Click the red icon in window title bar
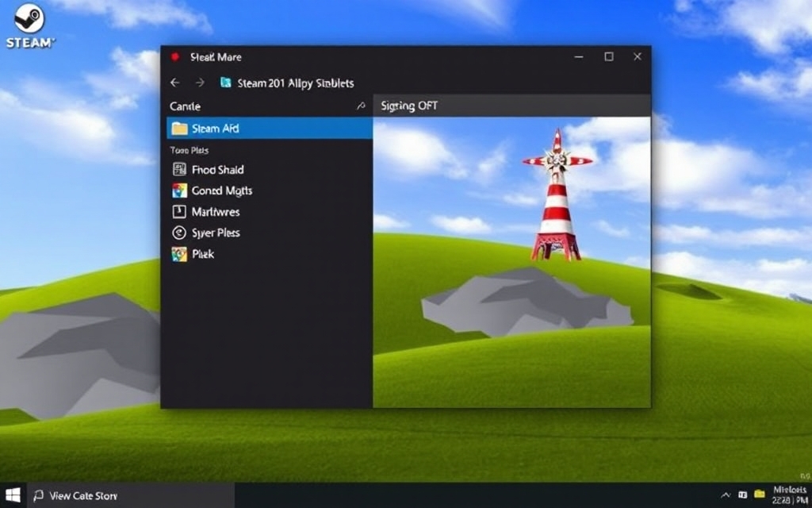 click(175, 57)
